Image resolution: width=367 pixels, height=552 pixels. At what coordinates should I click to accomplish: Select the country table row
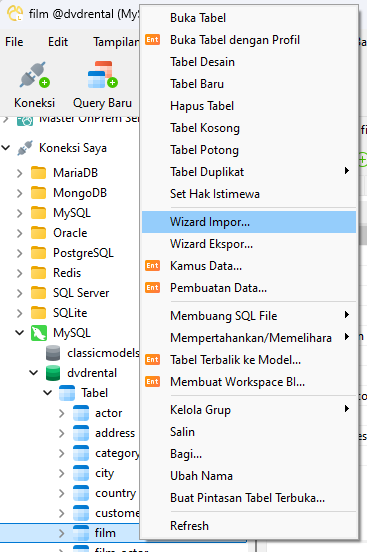[70, 493]
